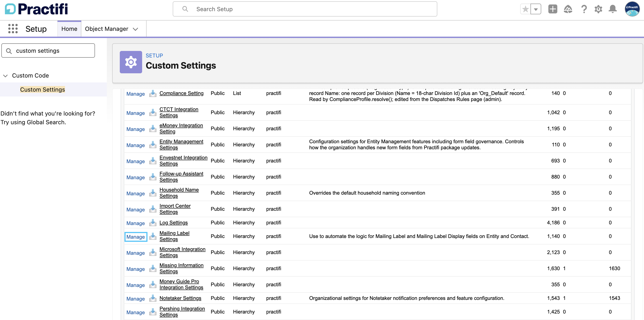Click the download icon for Compliance Setting
The height and width of the screenshot is (320, 644).
tap(153, 94)
